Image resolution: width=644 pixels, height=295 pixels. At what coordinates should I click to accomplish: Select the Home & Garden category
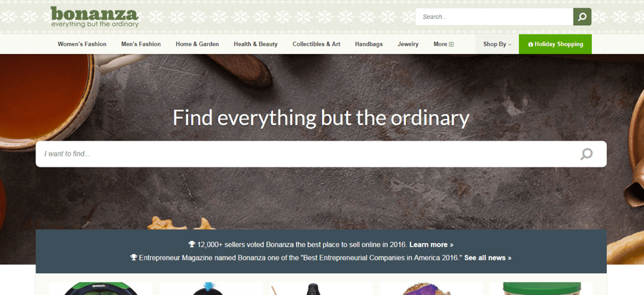coord(197,44)
